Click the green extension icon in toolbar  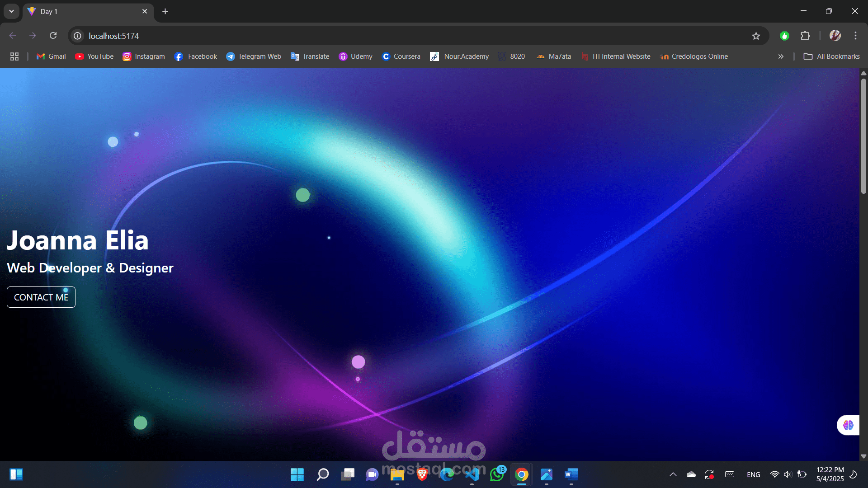point(784,36)
